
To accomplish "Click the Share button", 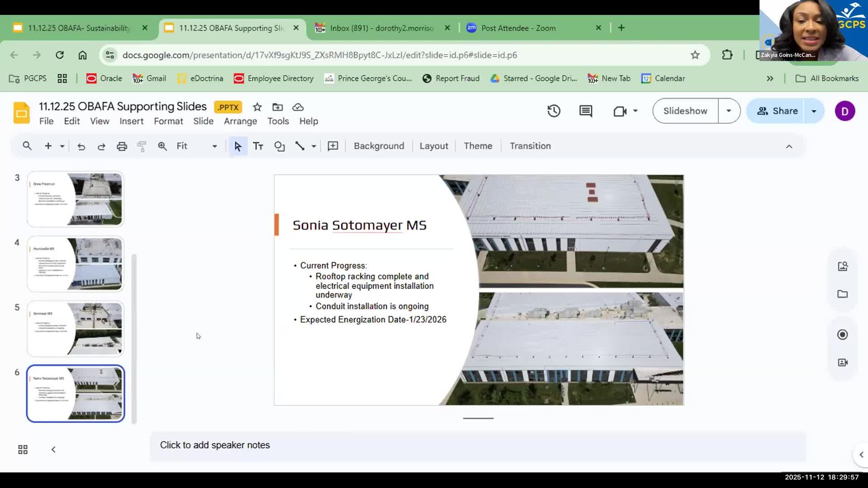I will click(777, 111).
